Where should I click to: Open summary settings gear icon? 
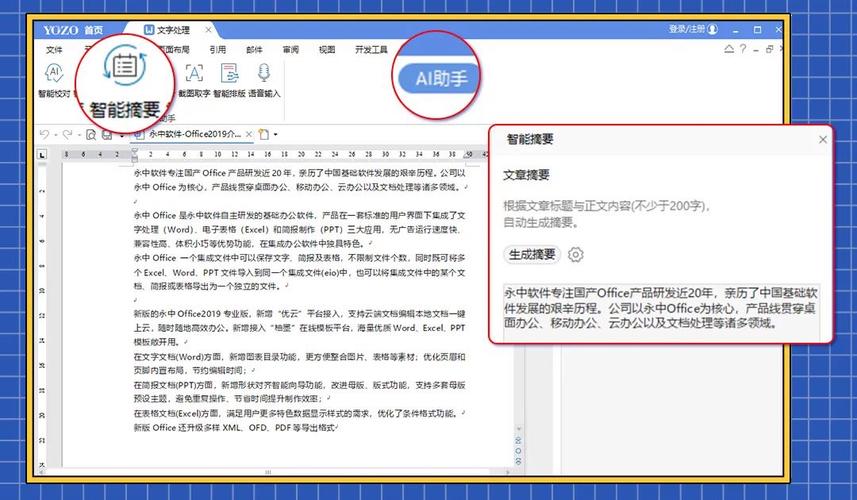(576, 255)
